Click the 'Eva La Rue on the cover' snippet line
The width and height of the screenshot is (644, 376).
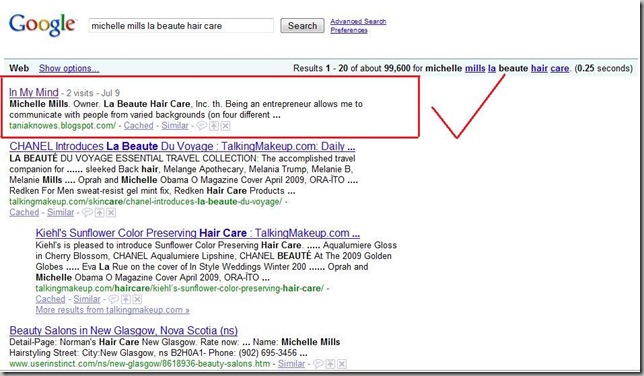202,267
